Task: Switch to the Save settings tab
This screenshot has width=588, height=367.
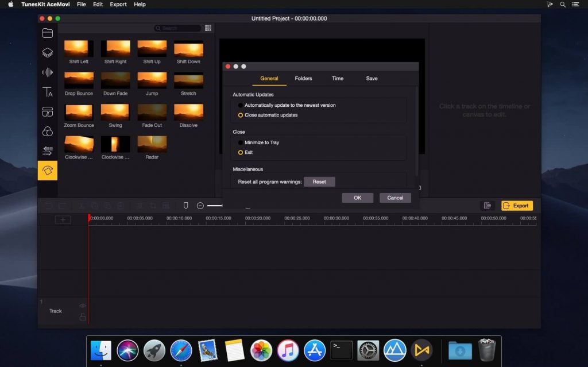Action: tap(372, 78)
